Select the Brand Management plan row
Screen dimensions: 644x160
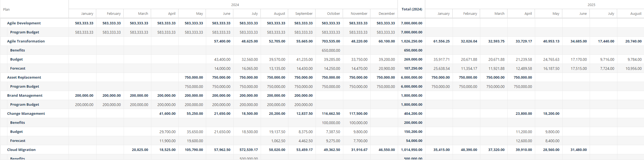pos(25,95)
